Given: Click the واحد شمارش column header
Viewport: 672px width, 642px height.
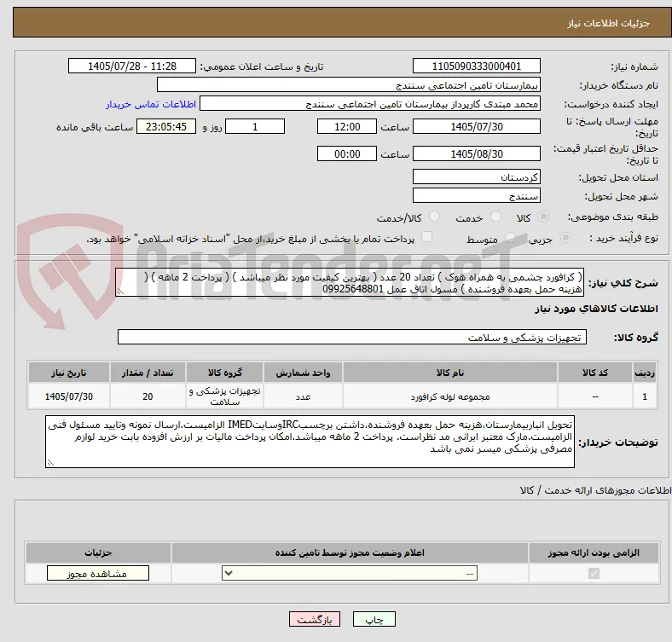Looking at the screenshot, I should point(303,373).
